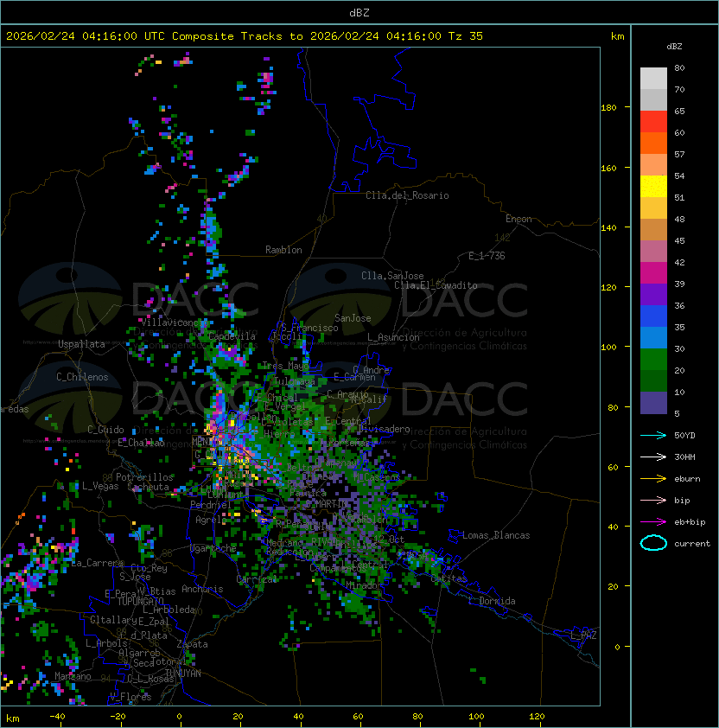
Task: Click the 'La_Carrera' place label
Action: pos(98,563)
